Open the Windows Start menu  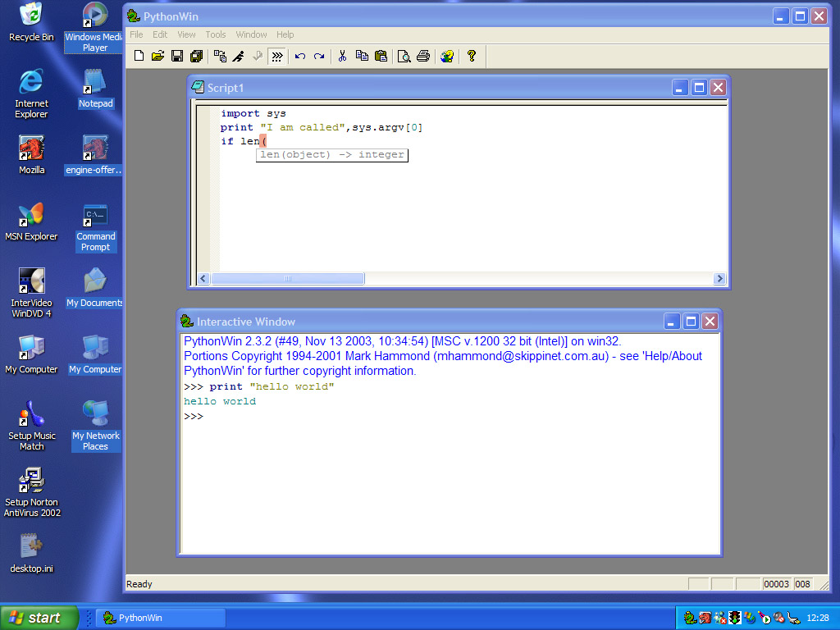pyautogui.click(x=39, y=618)
